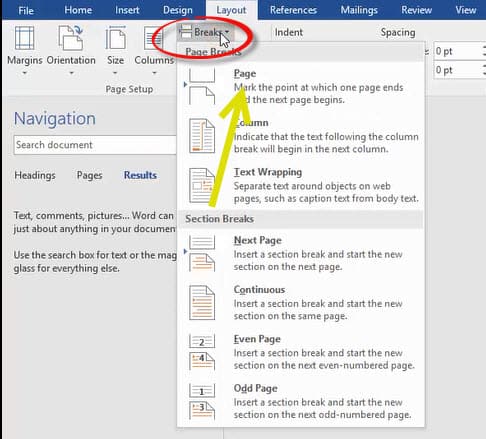Click the Search document field
The height and width of the screenshot is (439, 486).
(x=95, y=145)
